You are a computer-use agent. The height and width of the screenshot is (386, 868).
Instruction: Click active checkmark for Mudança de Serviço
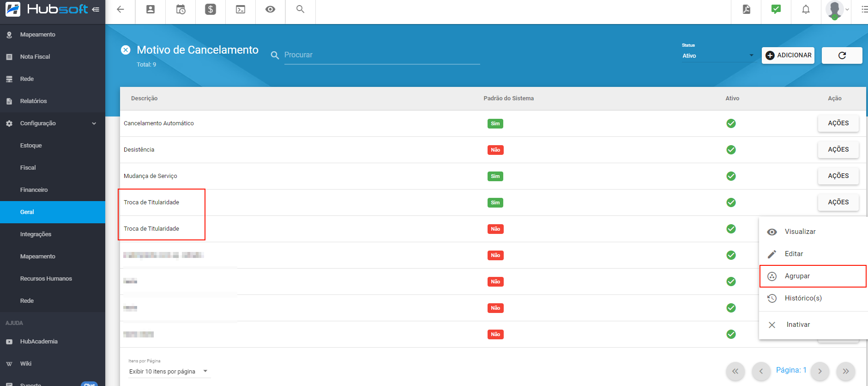pyautogui.click(x=731, y=176)
